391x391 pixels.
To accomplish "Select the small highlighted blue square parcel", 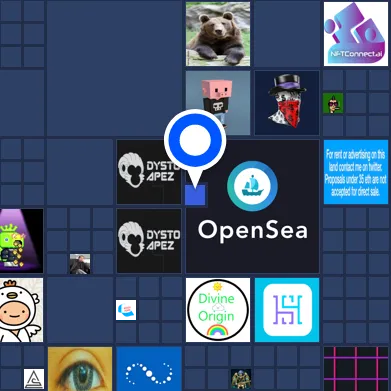I will pos(195,194).
